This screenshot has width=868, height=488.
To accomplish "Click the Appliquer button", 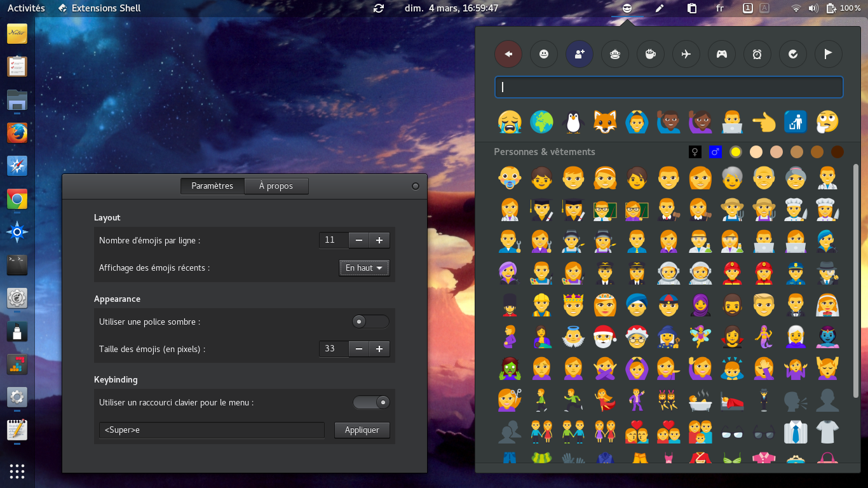I will (362, 430).
